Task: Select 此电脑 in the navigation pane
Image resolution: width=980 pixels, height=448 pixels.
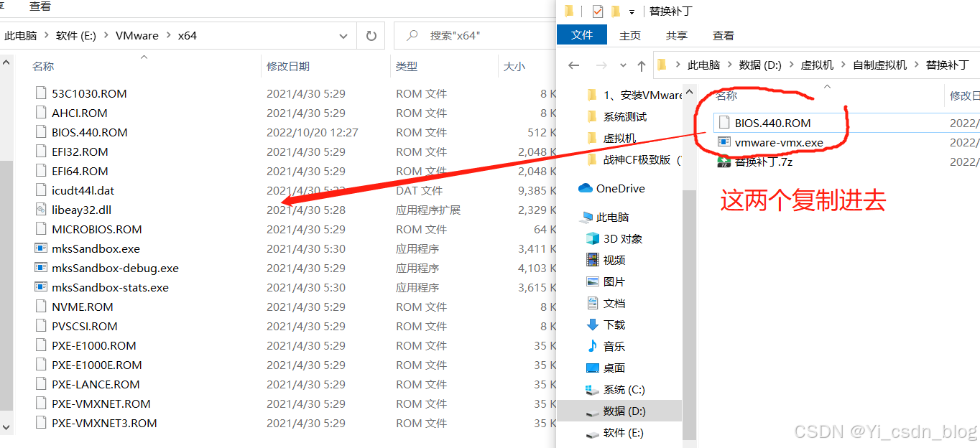Action: (x=605, y=217)
